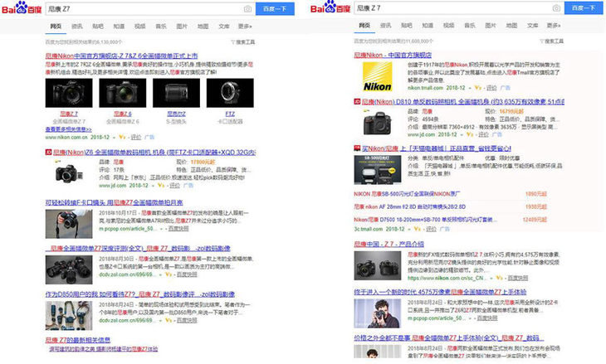Expand 更多» menu in the left page
This screenshot has width=606, height=364.
[x=245, y=27]
